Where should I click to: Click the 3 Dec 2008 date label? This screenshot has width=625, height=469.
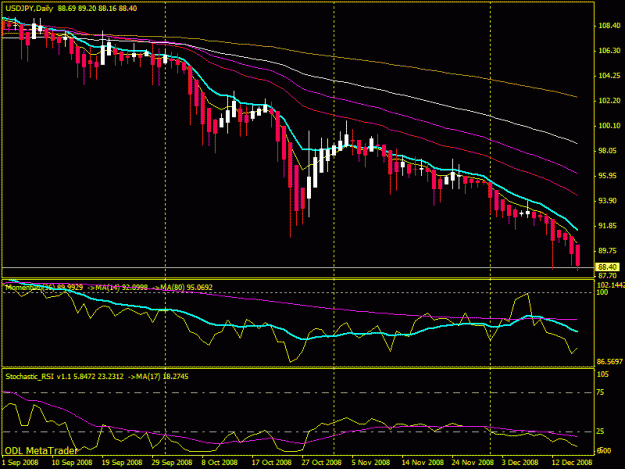(520, 463)
